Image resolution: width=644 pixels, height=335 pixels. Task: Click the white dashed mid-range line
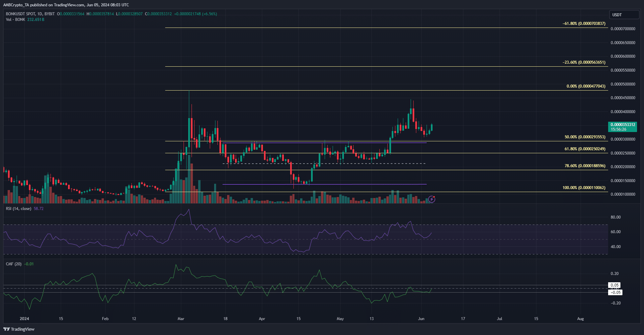pyautogui.click(x=324, y=164)
